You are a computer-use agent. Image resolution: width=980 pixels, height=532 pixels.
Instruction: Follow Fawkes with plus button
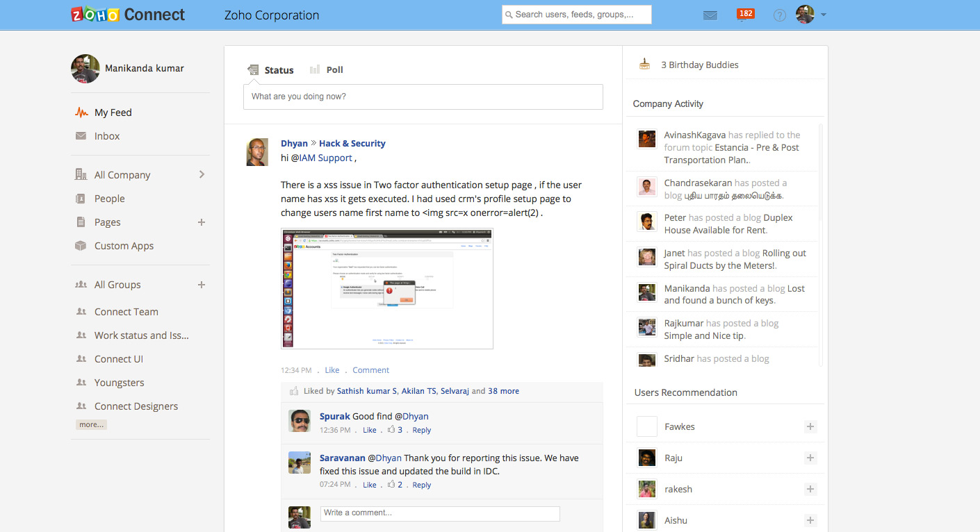pyautogui.click(x=810, y=426)
